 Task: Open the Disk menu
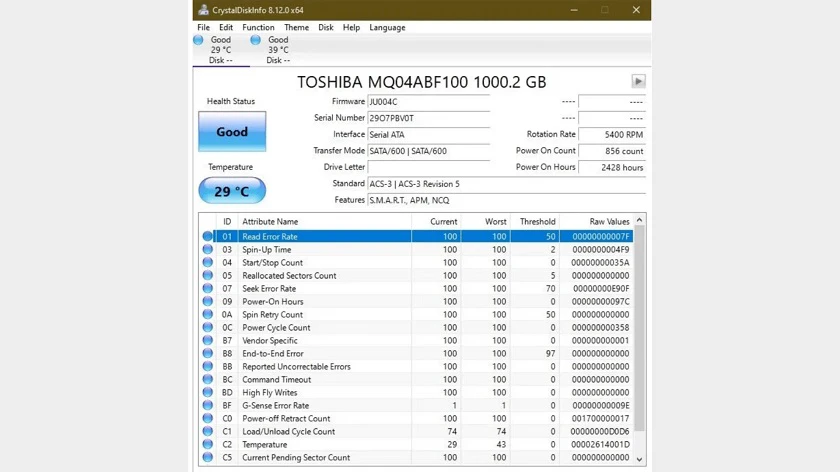point(326,27)
